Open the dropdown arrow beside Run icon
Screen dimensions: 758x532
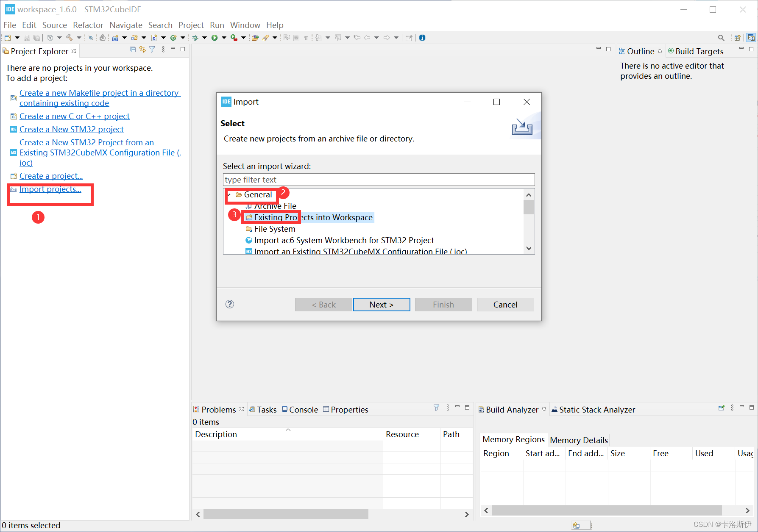[x=224, y=38]
